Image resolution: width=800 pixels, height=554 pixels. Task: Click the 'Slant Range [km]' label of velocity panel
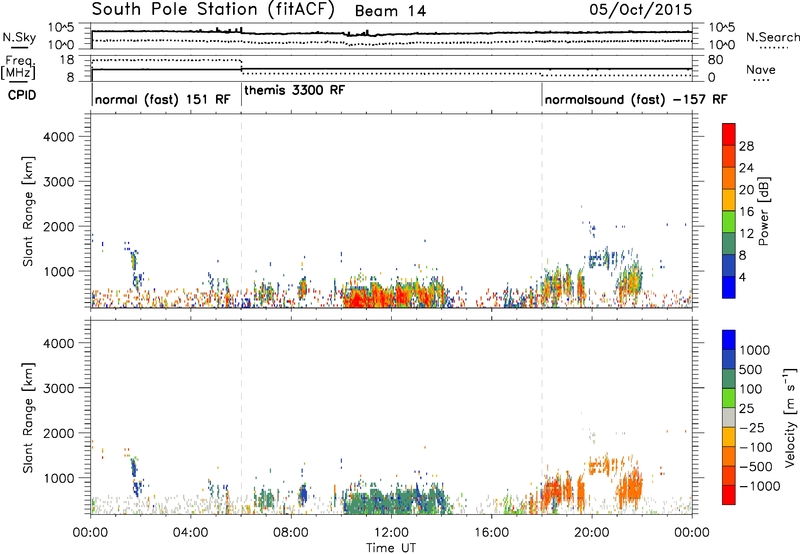[28, 418]
